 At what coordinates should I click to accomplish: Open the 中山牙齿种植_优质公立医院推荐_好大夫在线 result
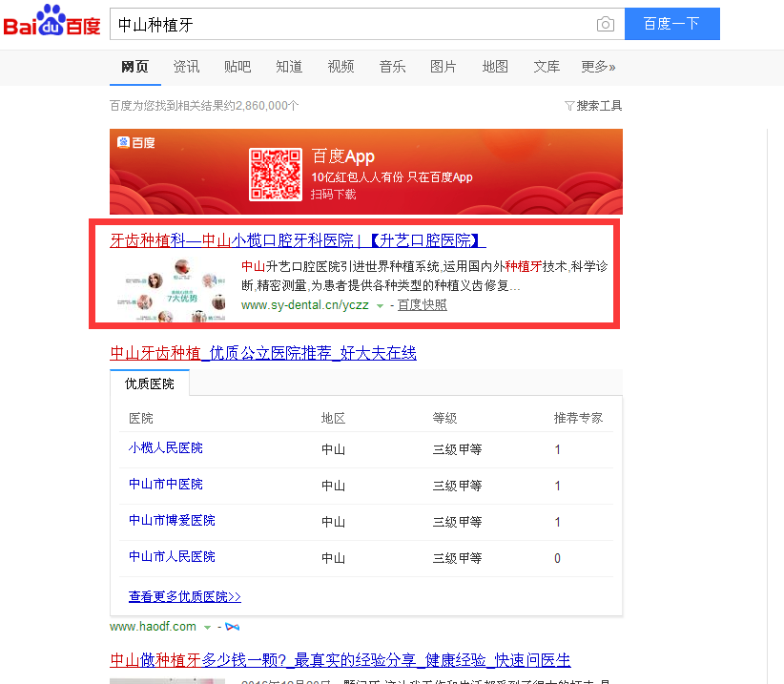point(263,353)
